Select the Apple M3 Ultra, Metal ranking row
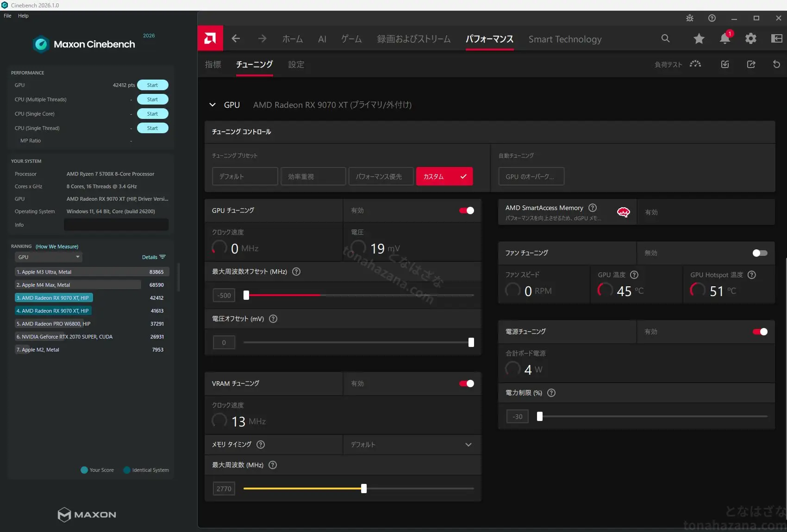This screenshot has height=532, width=787. pyautogui.click(x=92, y=272)
